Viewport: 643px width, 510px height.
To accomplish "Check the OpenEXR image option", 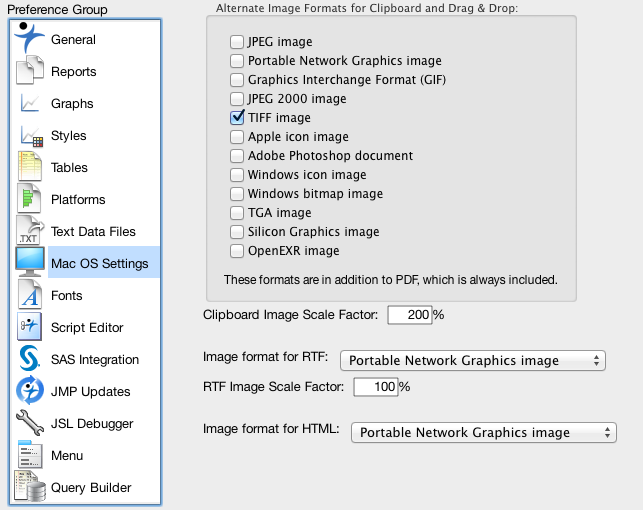I will click(237, 251).
